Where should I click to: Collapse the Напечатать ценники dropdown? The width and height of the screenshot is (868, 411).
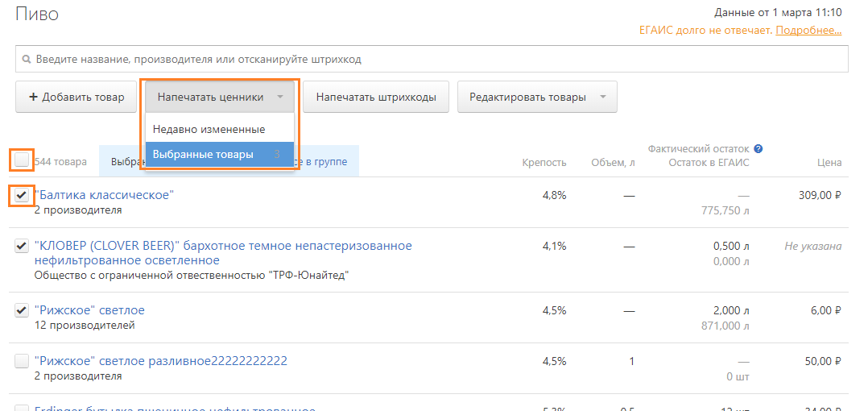click(220, 98)
